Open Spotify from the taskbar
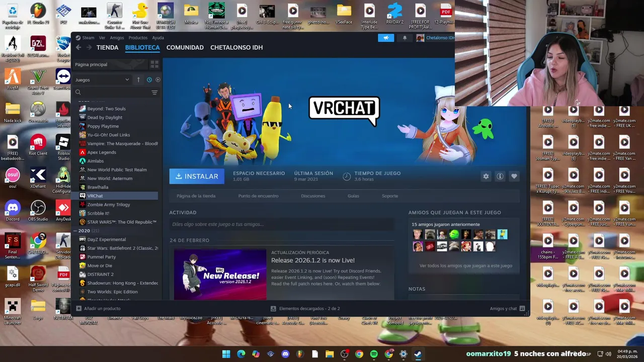 click(x=374, y=354)
